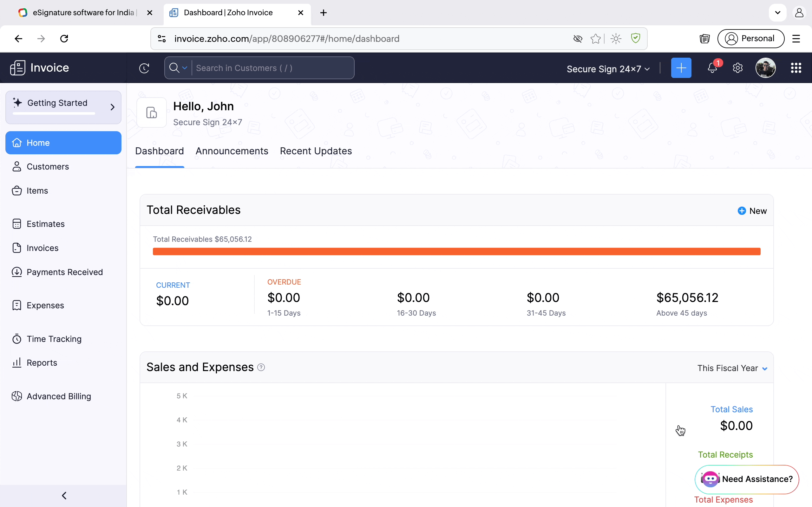Screen dimensions: 812x507
Task: Click the blue quick create plus button
Action: tap(681, 68)
